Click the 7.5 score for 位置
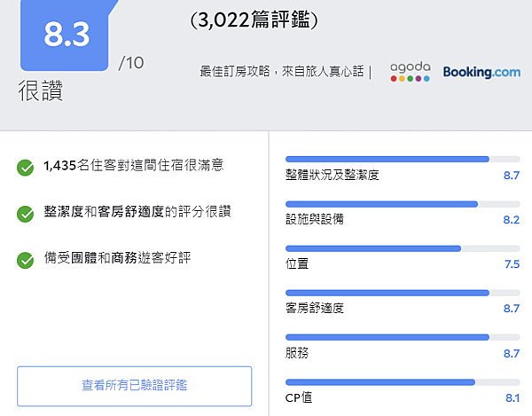This screenshot has height=416, width=532. click(x=511, y=264)
